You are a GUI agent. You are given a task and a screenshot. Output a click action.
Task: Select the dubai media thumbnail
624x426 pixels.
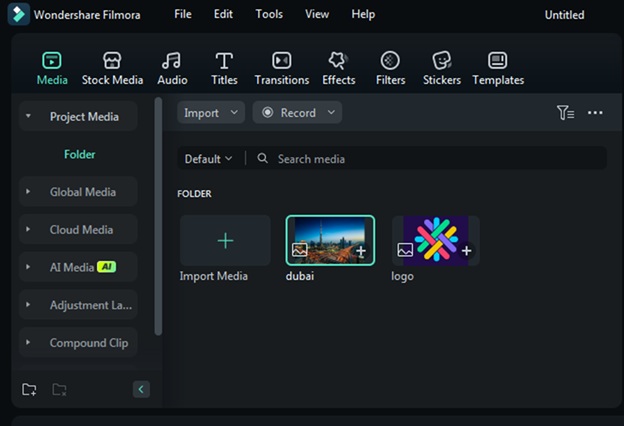[x=330, y=240]
